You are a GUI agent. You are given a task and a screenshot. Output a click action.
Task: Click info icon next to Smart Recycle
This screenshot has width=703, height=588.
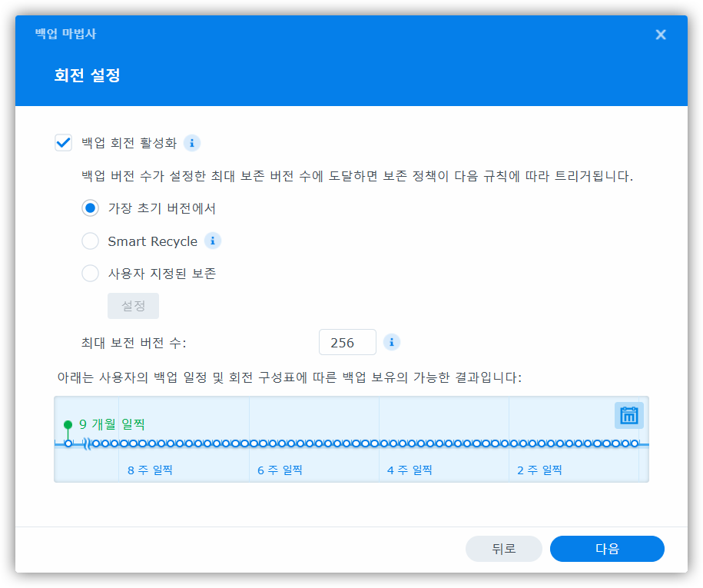(x=213, y=241)
